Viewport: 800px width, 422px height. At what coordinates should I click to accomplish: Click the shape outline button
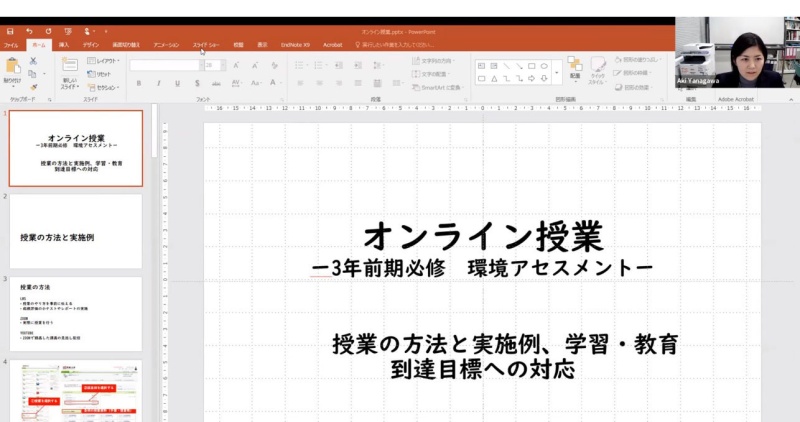(634, 73)
